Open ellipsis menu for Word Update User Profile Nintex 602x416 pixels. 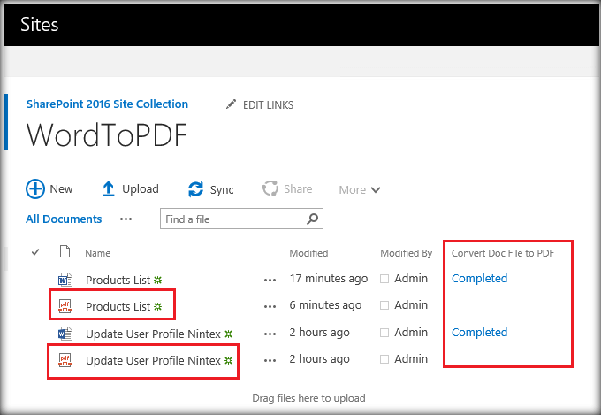point(270,333)
